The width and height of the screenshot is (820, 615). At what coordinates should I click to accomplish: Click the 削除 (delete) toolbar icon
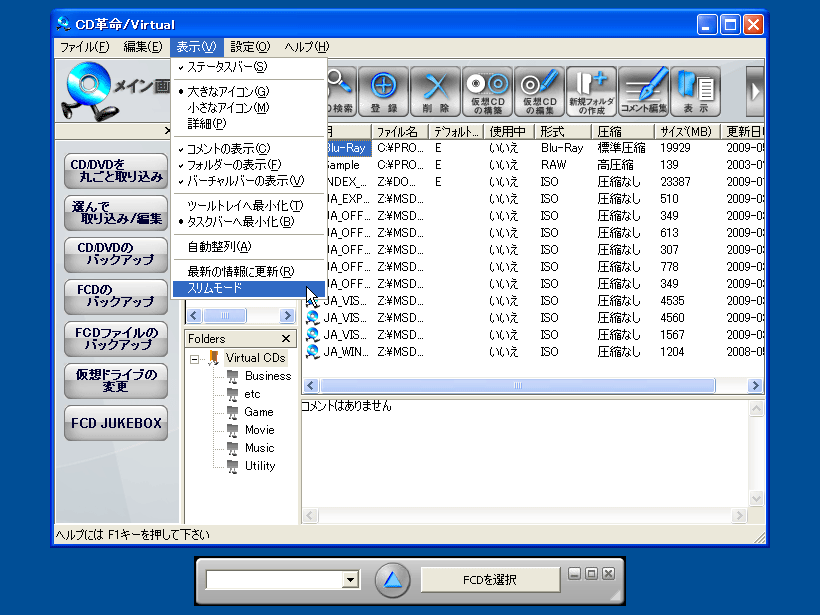[x=436, y=92]
